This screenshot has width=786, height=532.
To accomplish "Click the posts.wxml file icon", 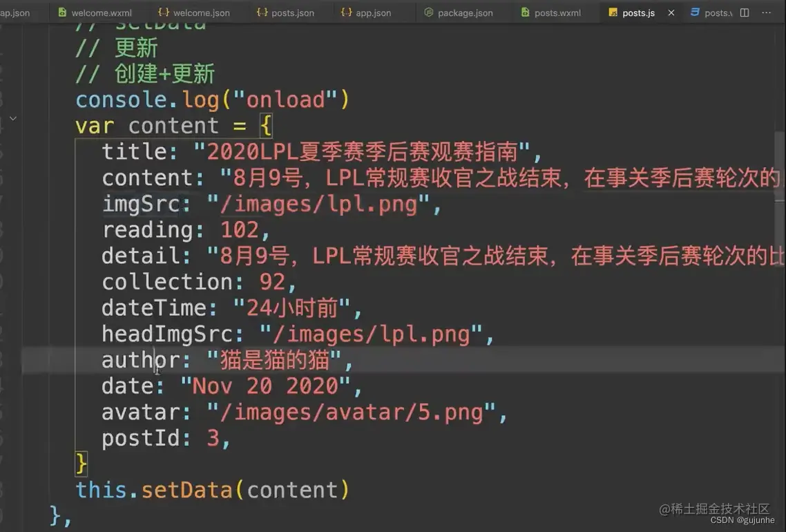I will [525, 12].
